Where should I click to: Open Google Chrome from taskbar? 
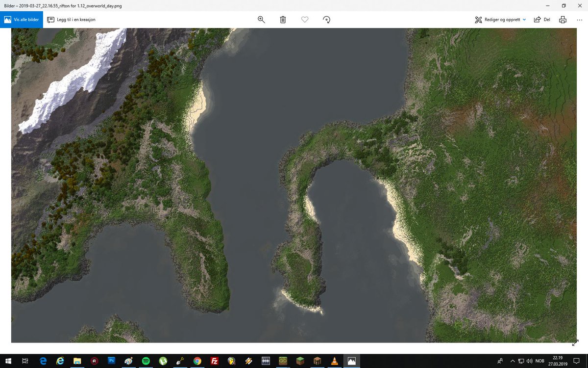(x=197, y=361)
